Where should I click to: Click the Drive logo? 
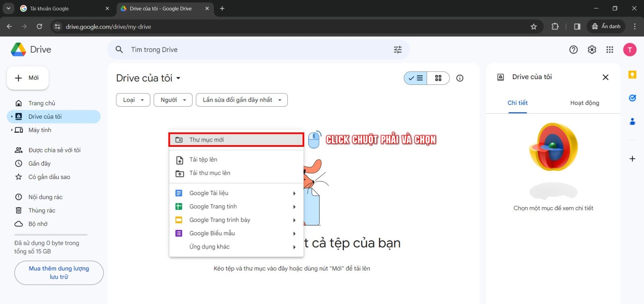31,49
